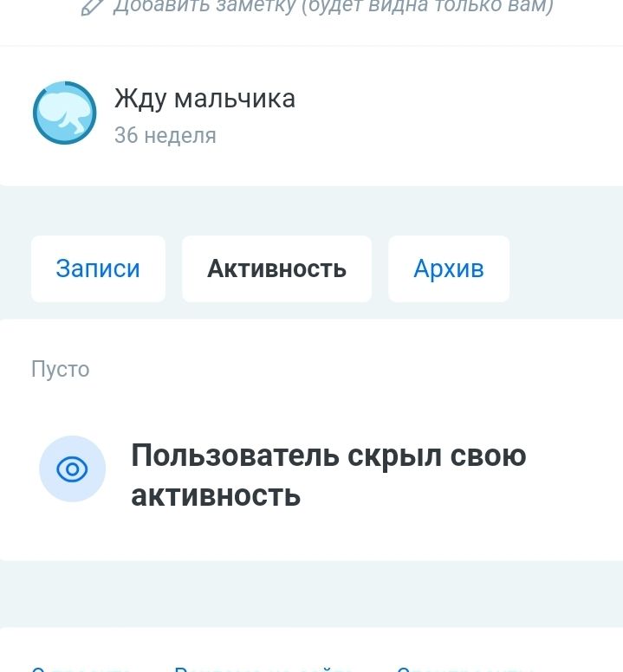Click the eye icon for hidden activity
This screenshot has height=672, width=623.
click(72, 468)
